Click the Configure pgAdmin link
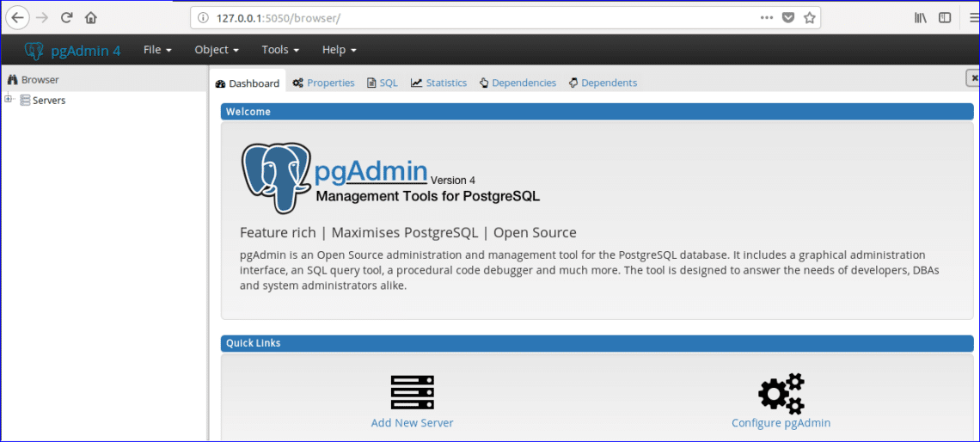The width and height of the screenshot is (980, 442). pos(781,422)
